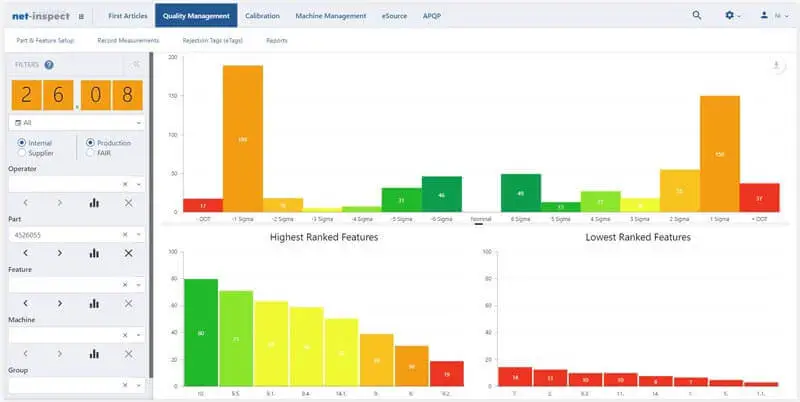Go to next Part using right arrow

59,253
